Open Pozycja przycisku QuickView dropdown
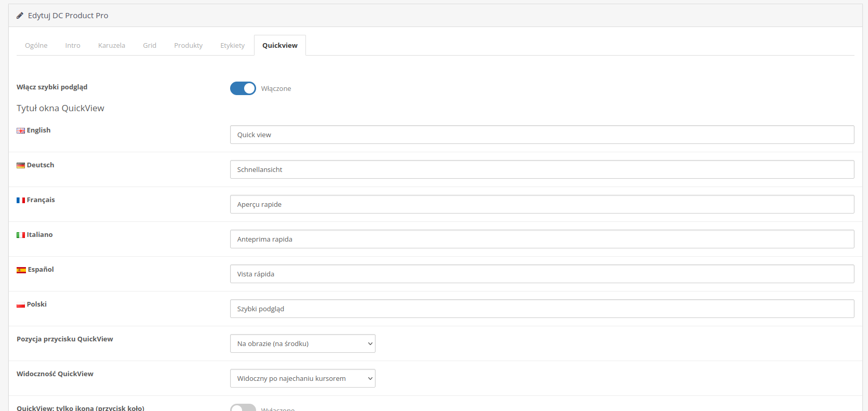 coord(303,343)
